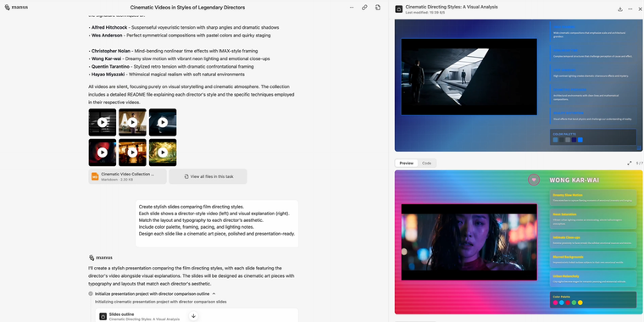Image resolution: width=644 pixels, height=322 pixels.
Task: Click the heart icon on Wong Kar-wai slide
Action: coord(534,180)
